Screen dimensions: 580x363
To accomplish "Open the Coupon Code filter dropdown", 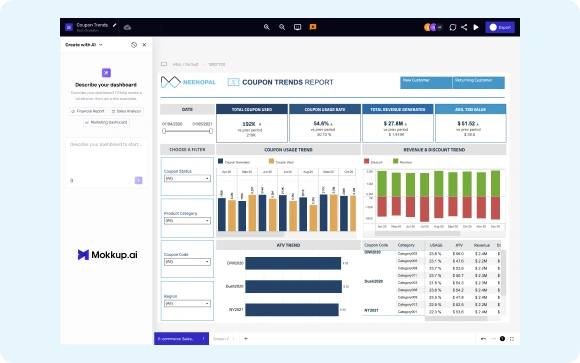I will pos(187,262).
